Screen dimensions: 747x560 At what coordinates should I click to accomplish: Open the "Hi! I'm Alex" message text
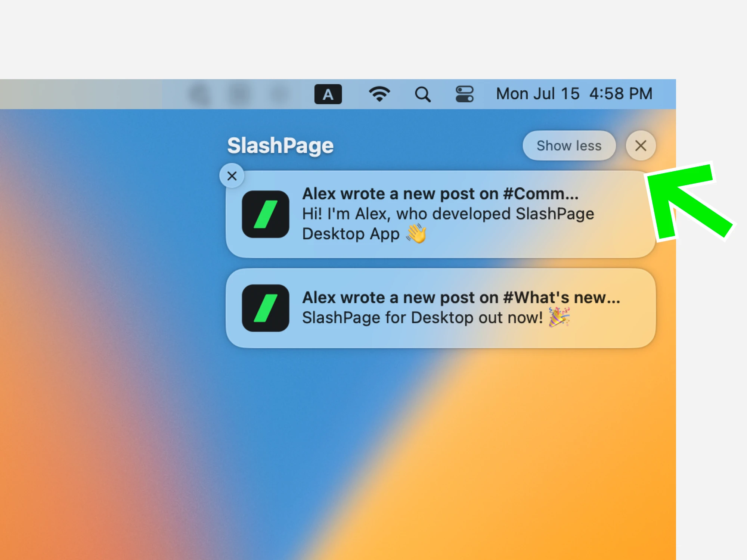[448, 224]
